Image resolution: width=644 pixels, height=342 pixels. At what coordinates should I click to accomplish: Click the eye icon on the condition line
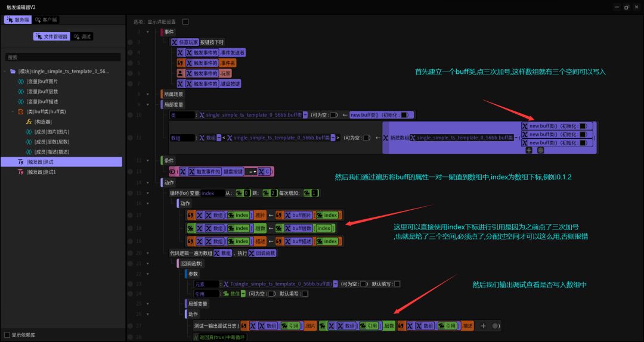[172, 172]
